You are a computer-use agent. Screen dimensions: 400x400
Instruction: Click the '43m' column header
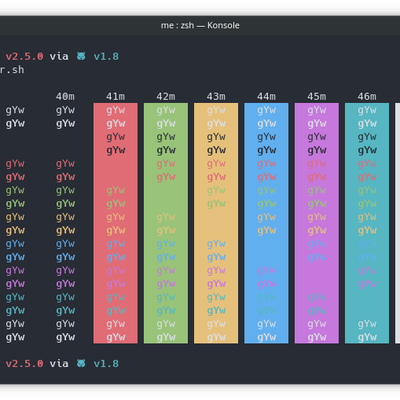click(216, 97)
